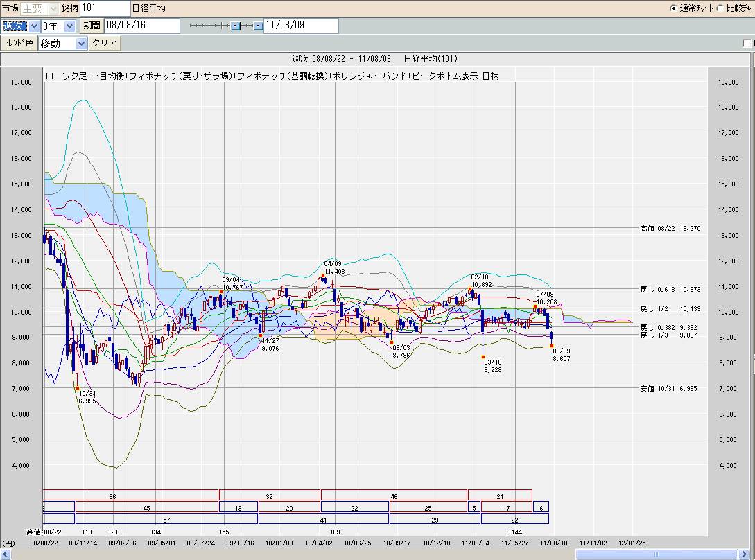Click the horizontal scrollbar thumb
The height and width of the screenshot is (560, 755).
pos(656,554)
